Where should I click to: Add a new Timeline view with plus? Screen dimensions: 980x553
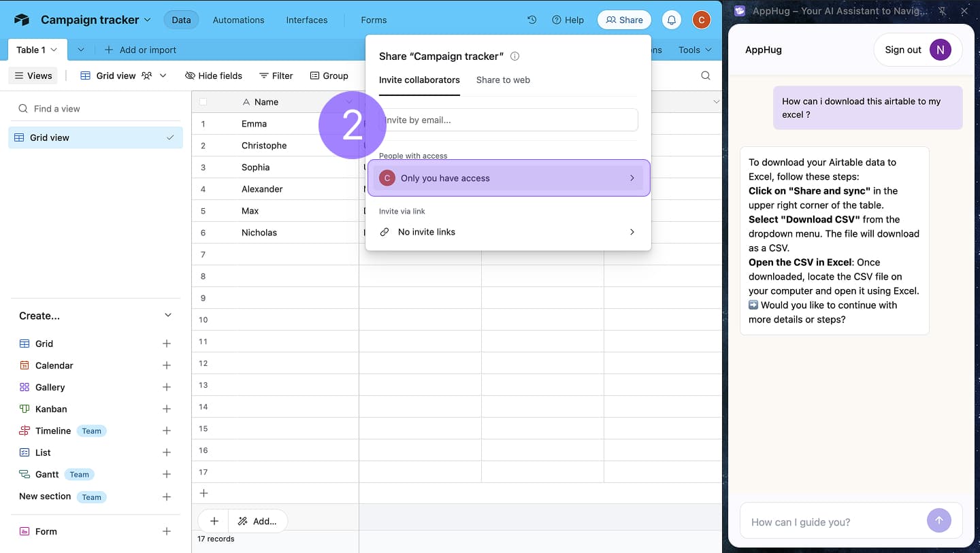(167, 431)
